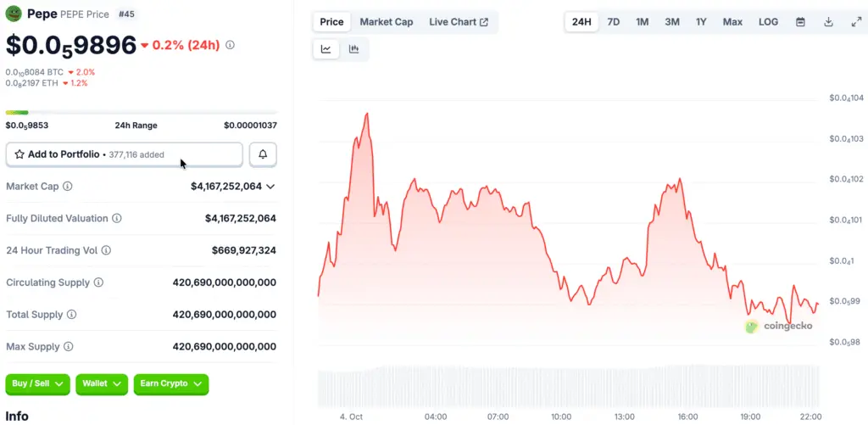The image size is (868, 425).
Task: Select the 7D time range
Action: click(x=614, y=22)
